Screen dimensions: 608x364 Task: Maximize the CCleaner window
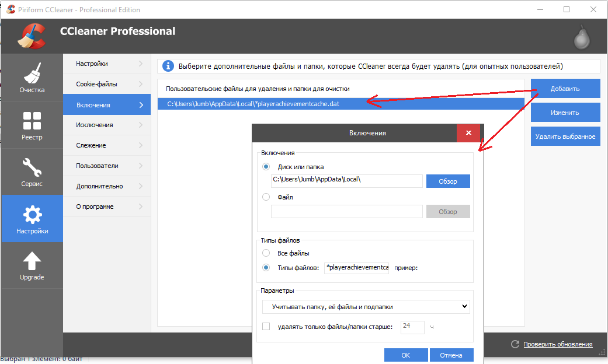567,9
